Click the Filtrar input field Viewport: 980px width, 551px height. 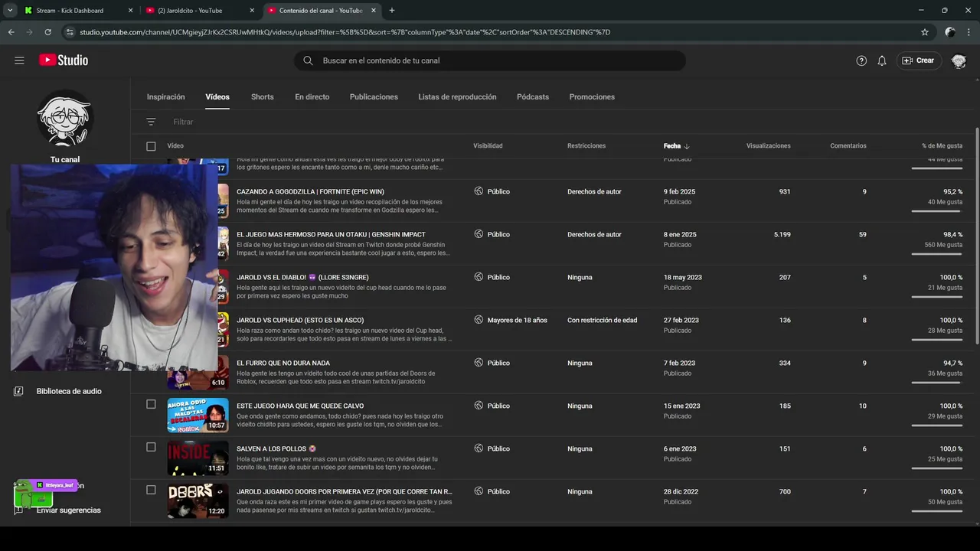click(x=184, y=122)
